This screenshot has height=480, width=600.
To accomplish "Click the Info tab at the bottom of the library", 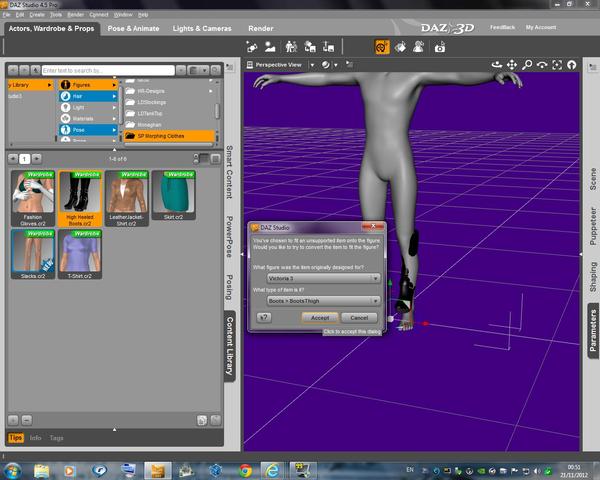I will point(36,438).
